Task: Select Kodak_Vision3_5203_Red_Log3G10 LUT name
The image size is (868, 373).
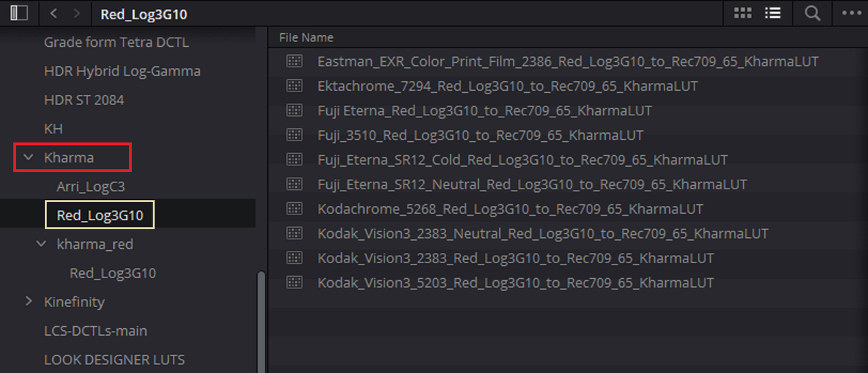Action: (516, 283)
